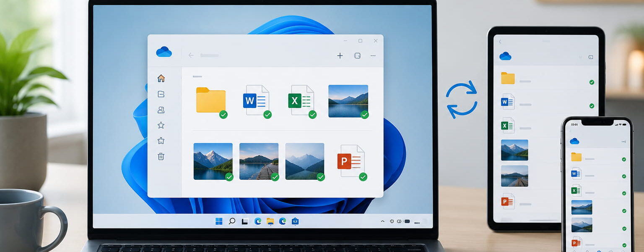Go back using the laptop window arrow
This screenshot has height=252, width=644.
pos(191,55)
